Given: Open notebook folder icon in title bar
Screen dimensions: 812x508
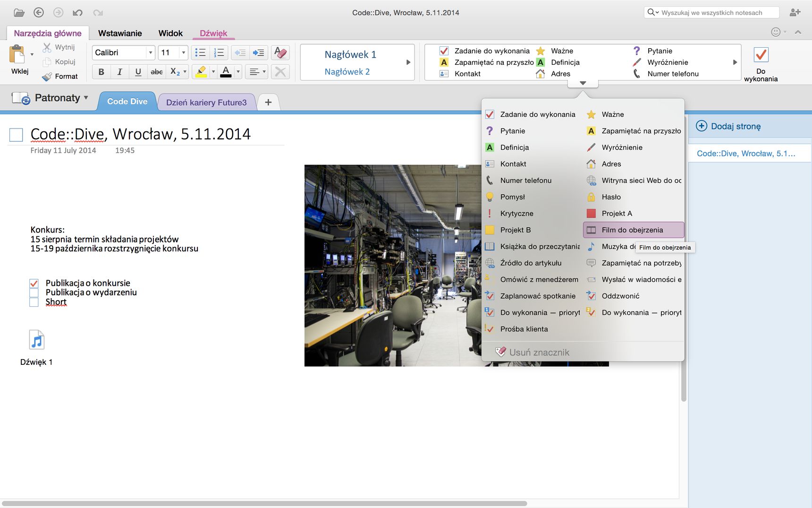Looking at the screenshot, I should click(19, 13).
